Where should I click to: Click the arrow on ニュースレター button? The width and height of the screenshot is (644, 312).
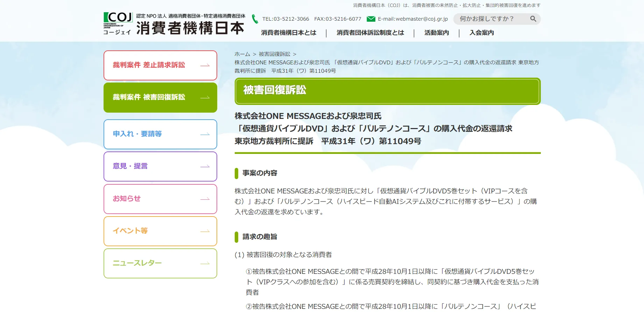(x=205, y=263)
